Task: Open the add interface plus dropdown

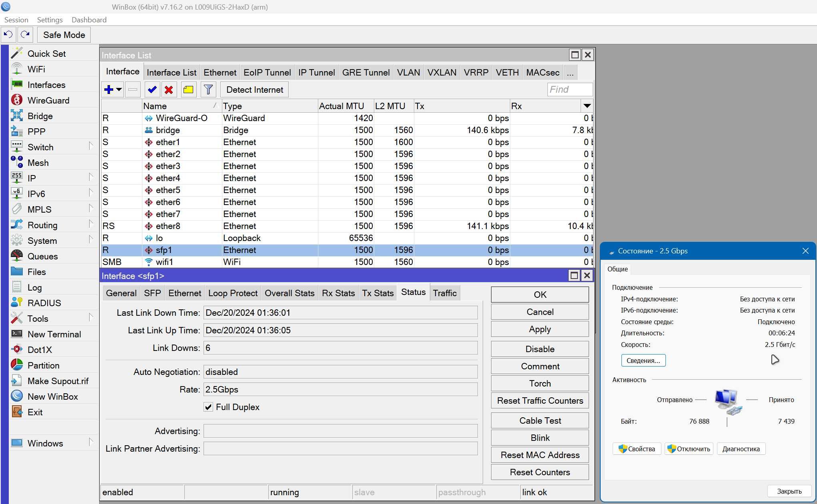Action: [x=113, y=90]
